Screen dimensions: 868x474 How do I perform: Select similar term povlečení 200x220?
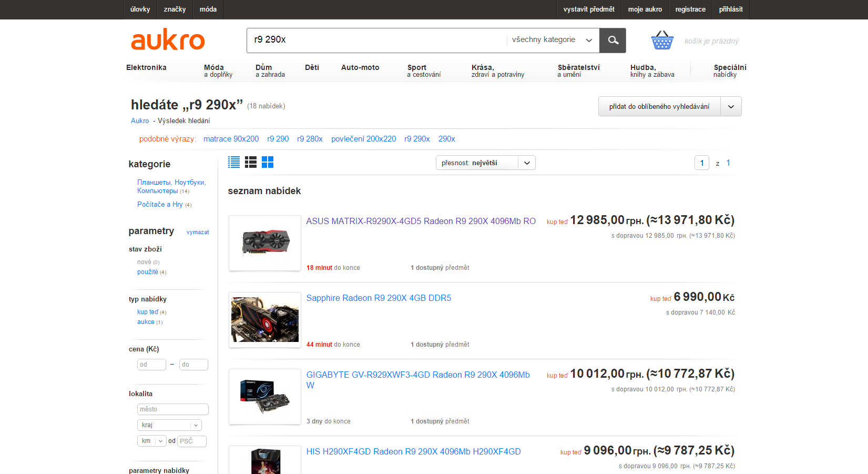click(364, 139)
